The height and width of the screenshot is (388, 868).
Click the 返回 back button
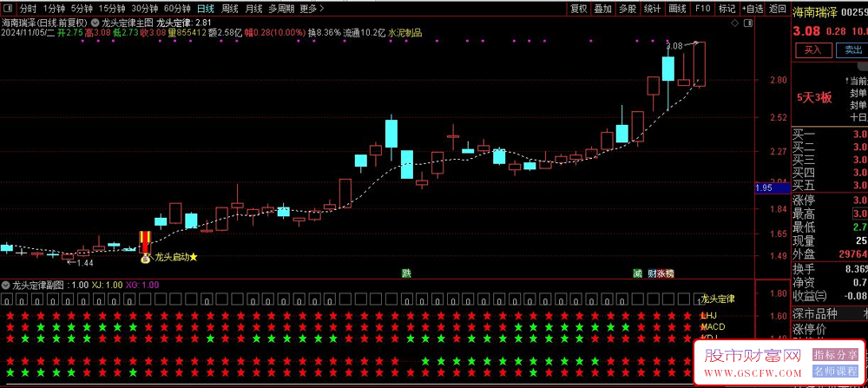click(x=778, y=9)
